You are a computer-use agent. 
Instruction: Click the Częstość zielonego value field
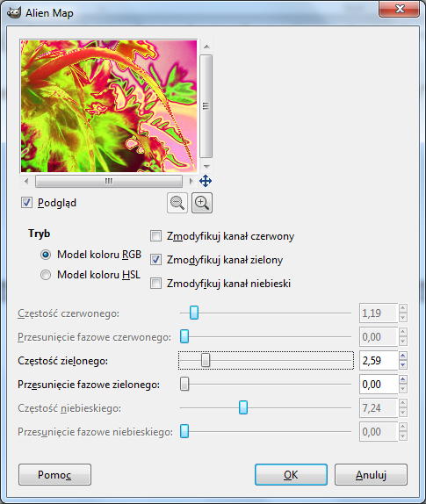click(x=379, y=361)
